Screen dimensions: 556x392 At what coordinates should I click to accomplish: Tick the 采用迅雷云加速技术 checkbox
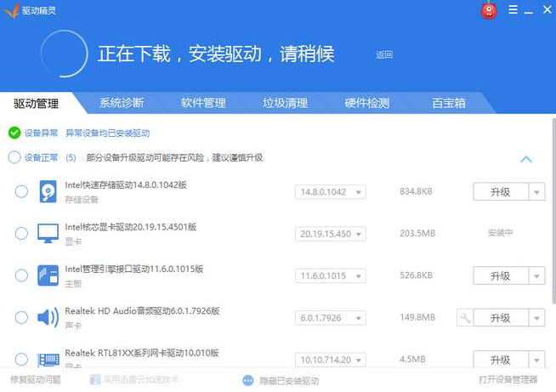95,380
